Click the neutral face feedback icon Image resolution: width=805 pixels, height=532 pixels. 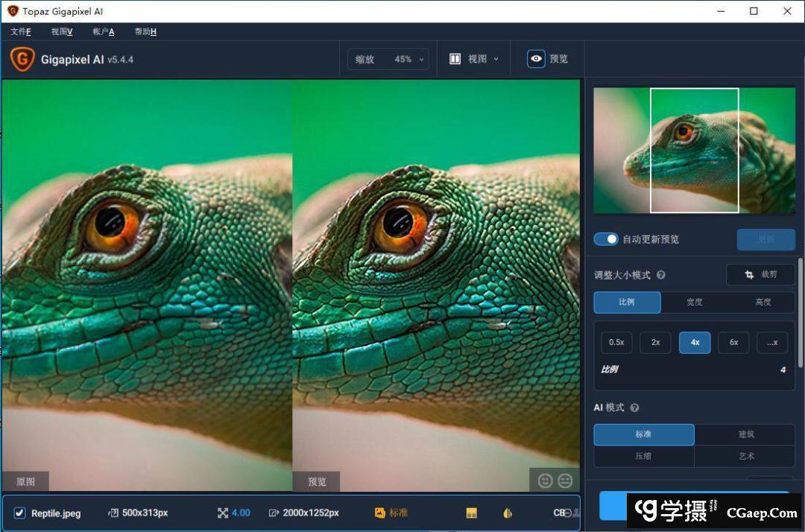(566, 481)
